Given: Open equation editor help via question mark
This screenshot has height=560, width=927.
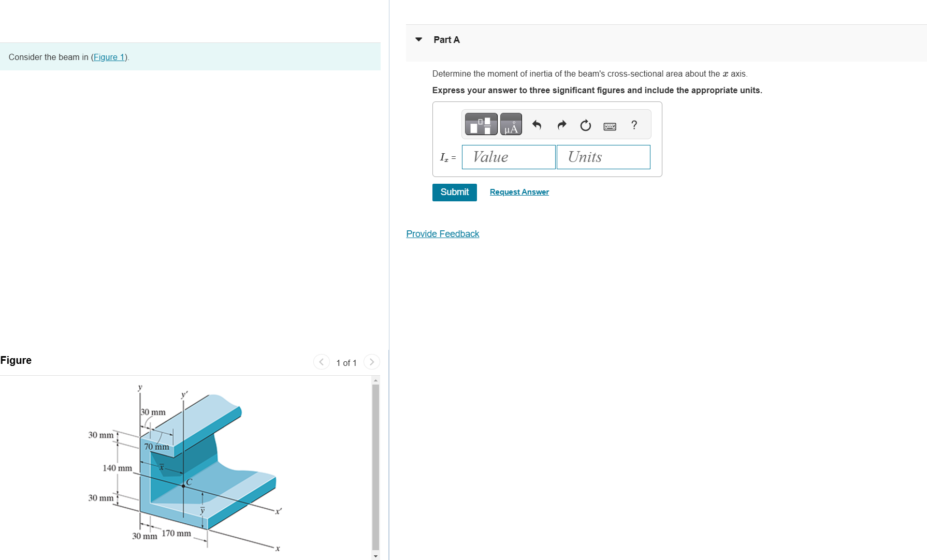Looking at the screenshot, I should pyautogui.click(x=633, y=125).
